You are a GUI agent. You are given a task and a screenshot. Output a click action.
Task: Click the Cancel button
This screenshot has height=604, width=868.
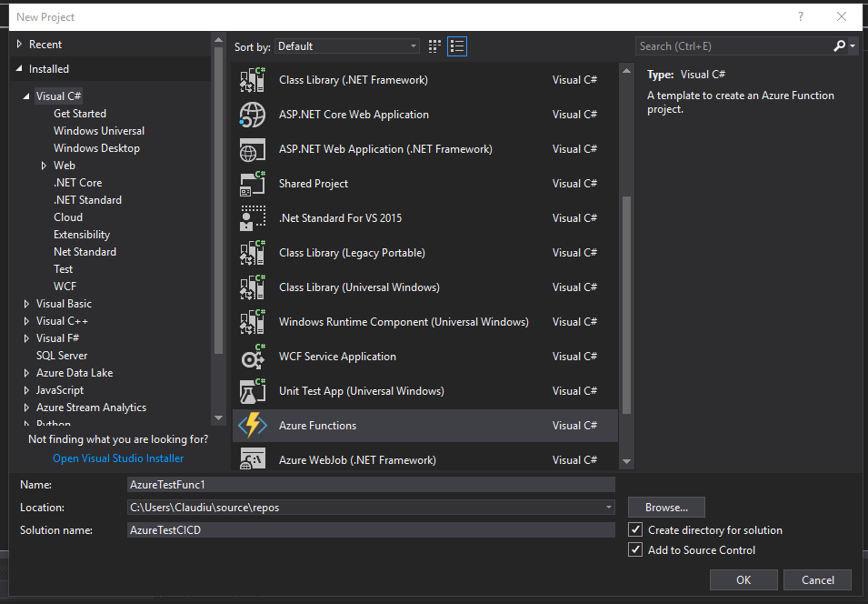click(817, 579)
